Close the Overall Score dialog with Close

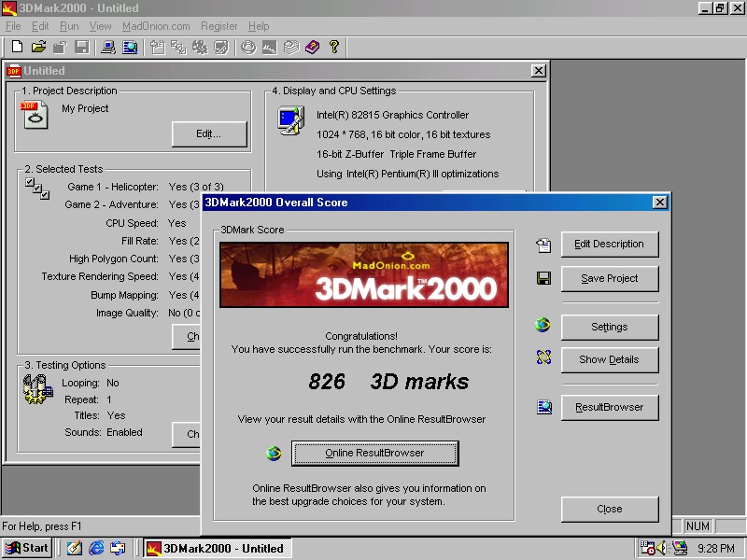point(610,509)
